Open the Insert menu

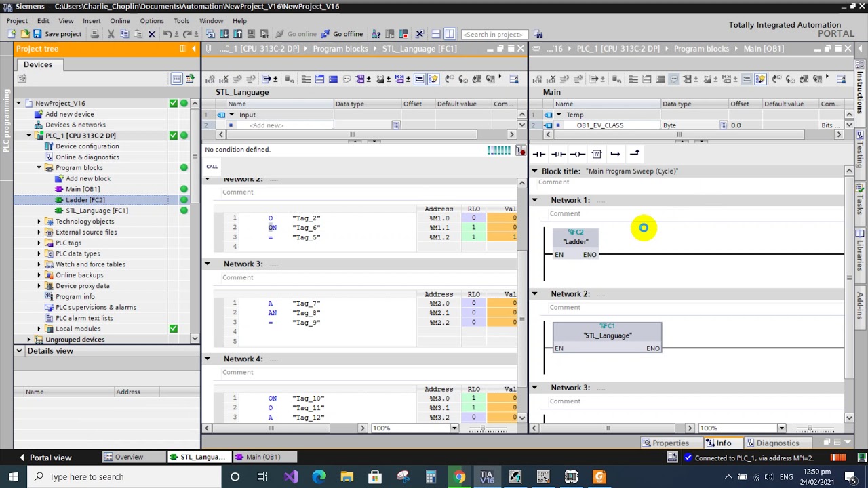(92, 21)
